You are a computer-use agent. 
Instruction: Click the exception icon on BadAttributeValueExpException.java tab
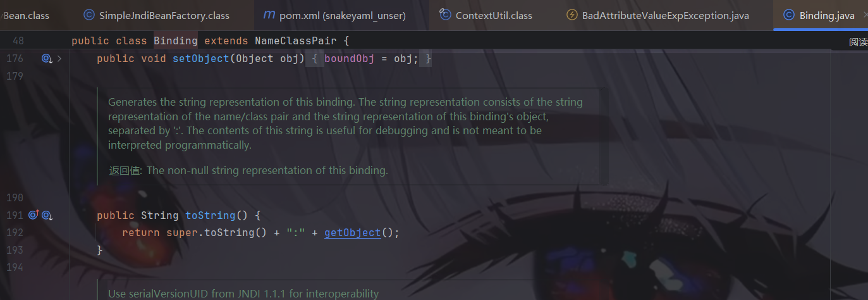click(x=572, y=15)
